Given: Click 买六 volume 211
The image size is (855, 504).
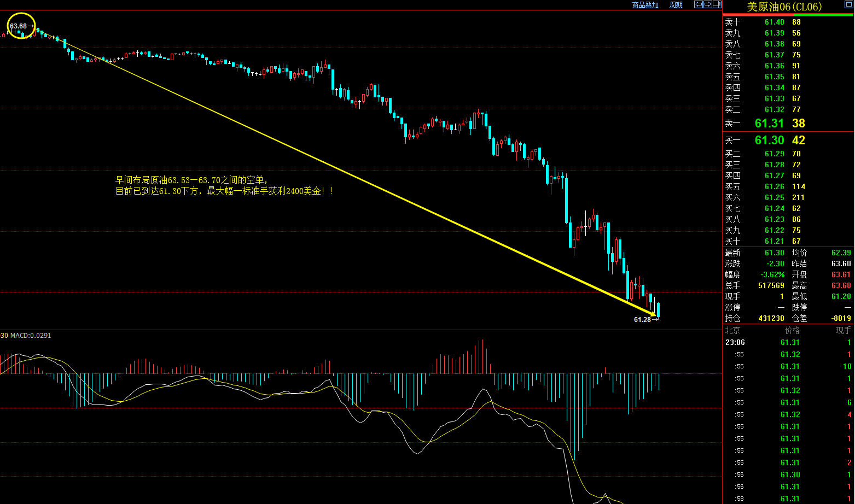Looking at the screenshot, I should pos(798,198).
